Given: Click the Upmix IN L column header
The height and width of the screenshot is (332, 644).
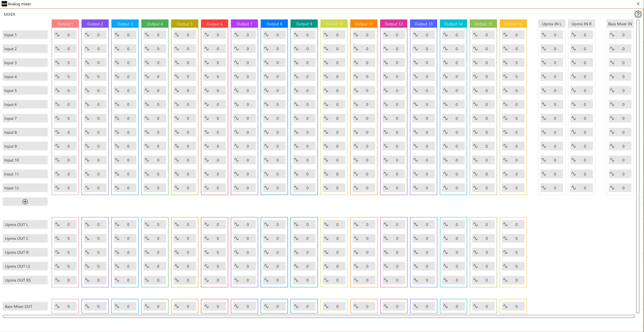Looking at the screenshot, I should [x=552, y=24].
